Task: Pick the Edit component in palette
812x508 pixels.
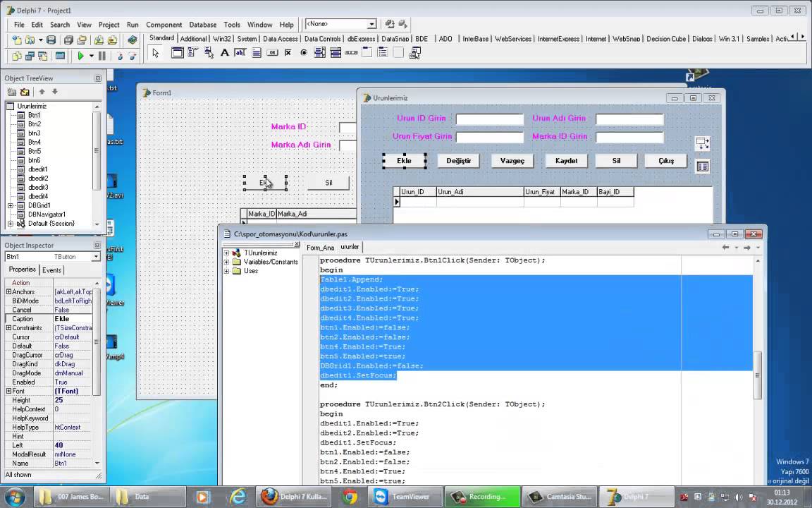Action: (x=240, y=52)
